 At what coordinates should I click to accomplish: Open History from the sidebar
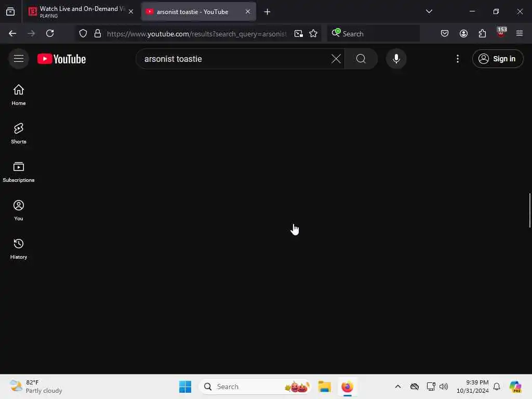pyautogui.click(x=19, y=249)
